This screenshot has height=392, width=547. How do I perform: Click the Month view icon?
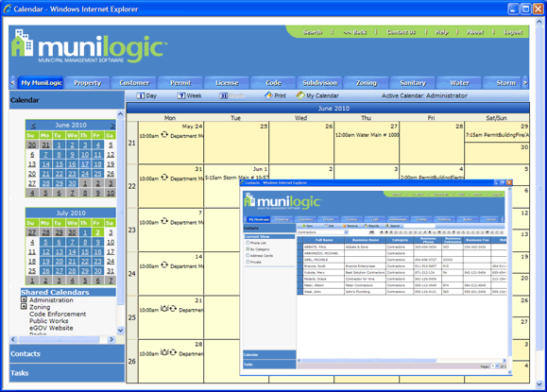tap(223, 95)
